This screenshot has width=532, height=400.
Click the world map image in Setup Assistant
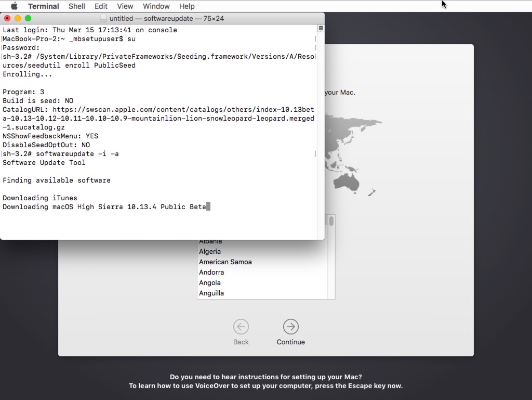353,155
